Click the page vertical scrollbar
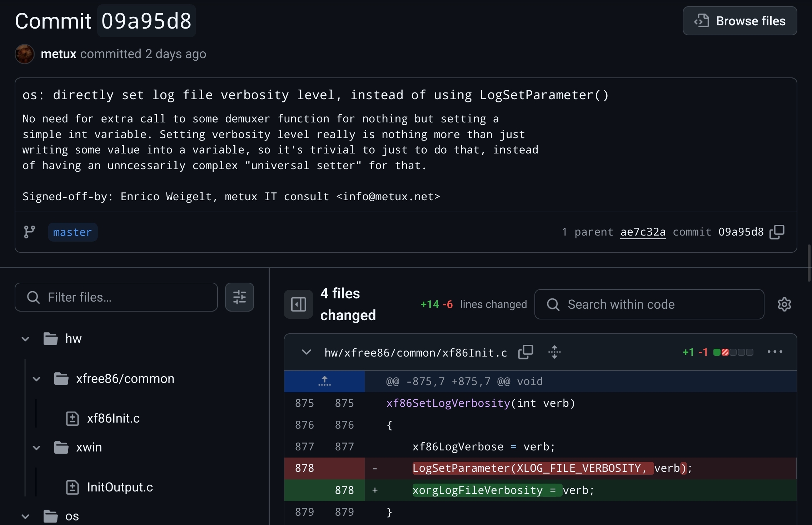The width and height of the screenshot is (812, 525). [809, 263]
